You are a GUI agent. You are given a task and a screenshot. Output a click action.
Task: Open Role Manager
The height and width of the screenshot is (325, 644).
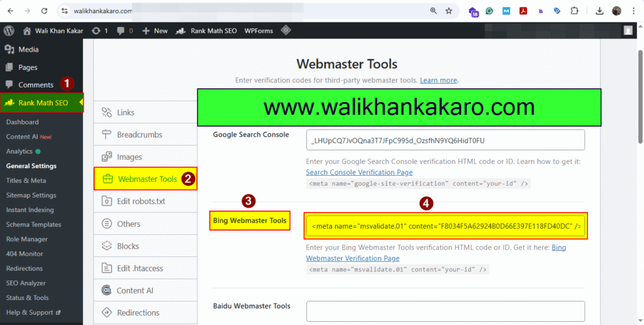[x=26, y=239]
